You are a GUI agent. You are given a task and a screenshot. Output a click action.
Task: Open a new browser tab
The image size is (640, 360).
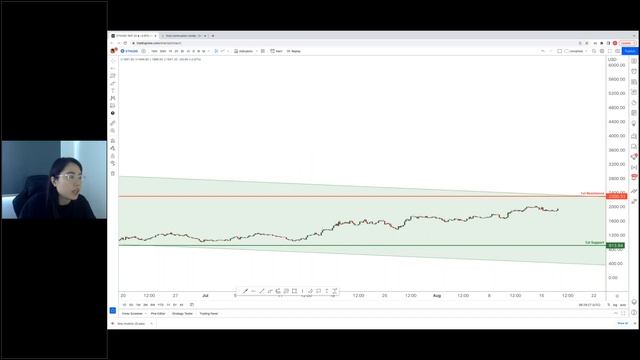tap(213, 36)
